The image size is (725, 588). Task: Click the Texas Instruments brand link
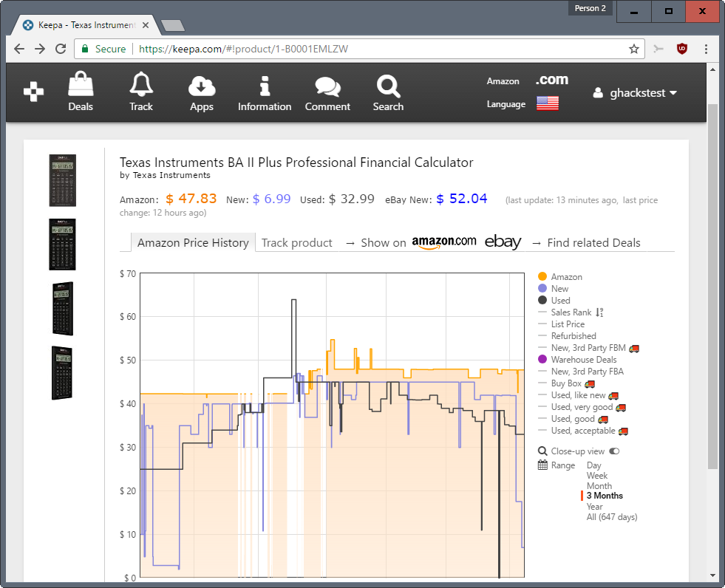coord(171,175)
